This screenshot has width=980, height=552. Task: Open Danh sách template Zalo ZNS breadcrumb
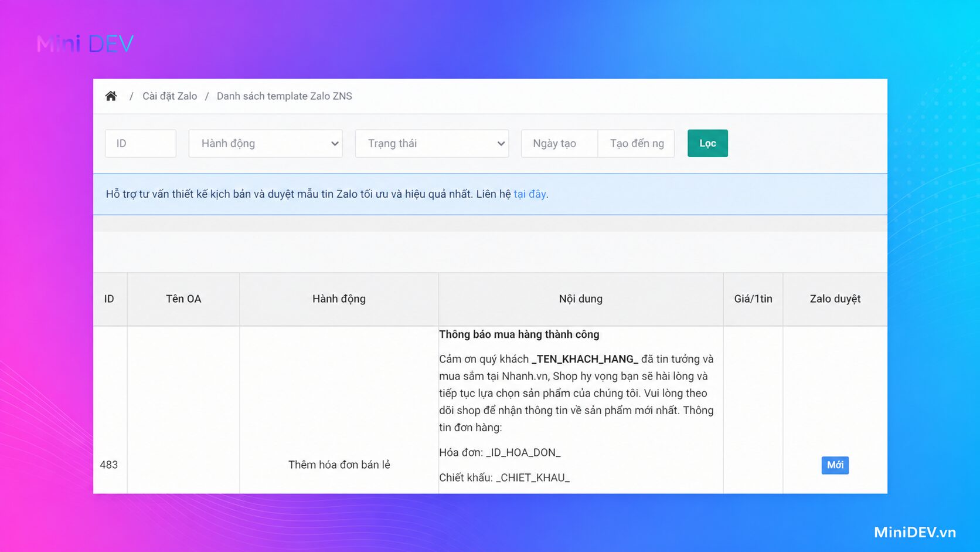pos(284,96)
